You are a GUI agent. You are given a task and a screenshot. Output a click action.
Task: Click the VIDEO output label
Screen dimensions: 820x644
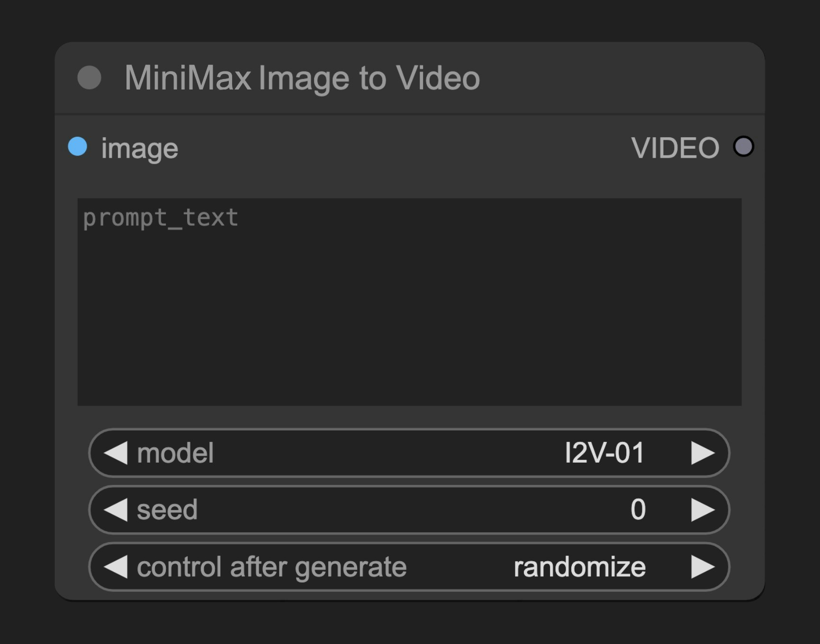point(676,148)
